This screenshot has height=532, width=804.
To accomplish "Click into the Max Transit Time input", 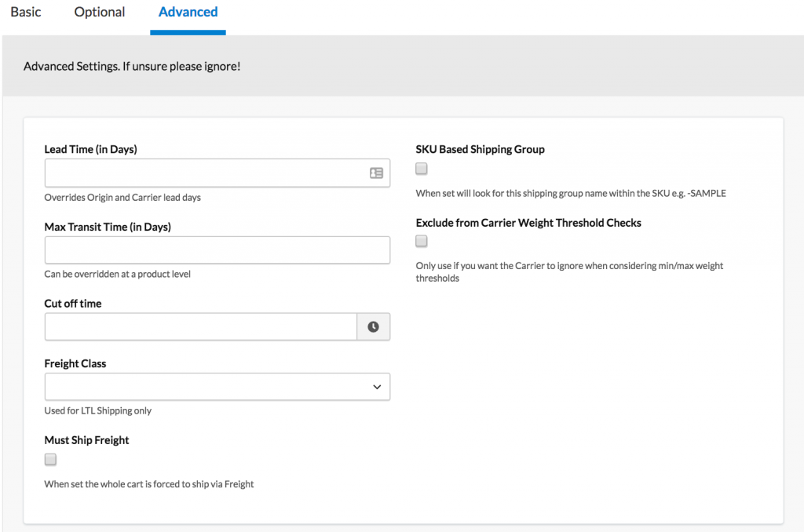I will point(217,250).
